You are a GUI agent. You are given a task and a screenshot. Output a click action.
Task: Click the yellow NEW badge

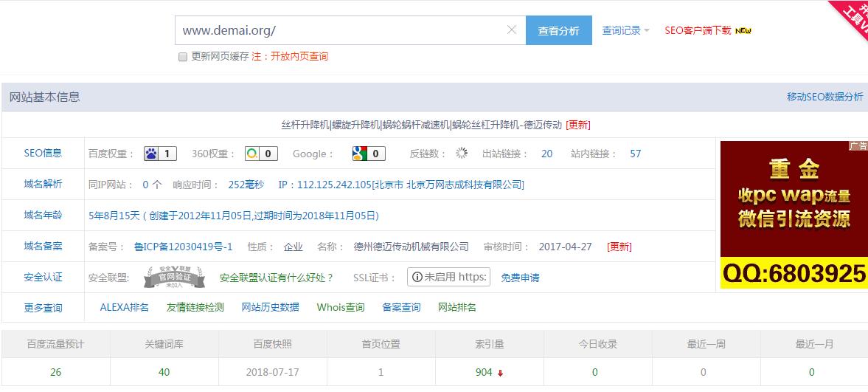coord(743,31)
